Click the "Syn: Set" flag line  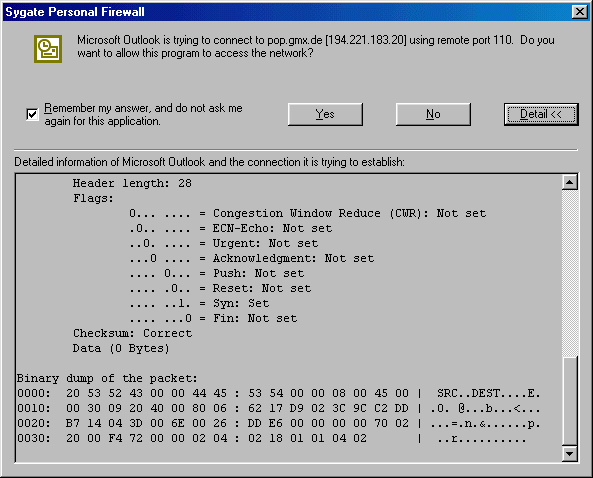coord(199,303)
